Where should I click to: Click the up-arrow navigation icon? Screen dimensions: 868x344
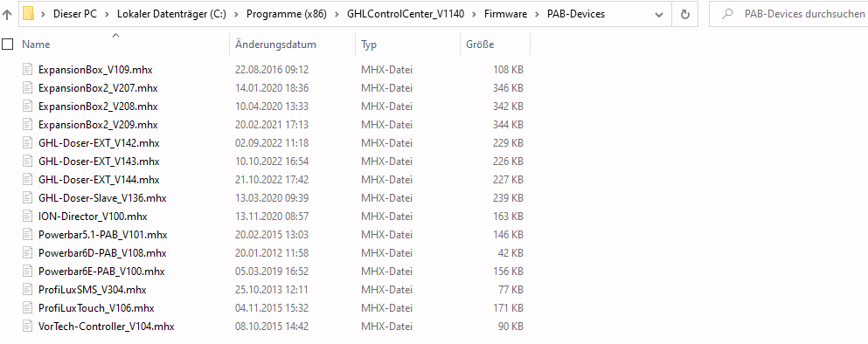tap(7, 15)
